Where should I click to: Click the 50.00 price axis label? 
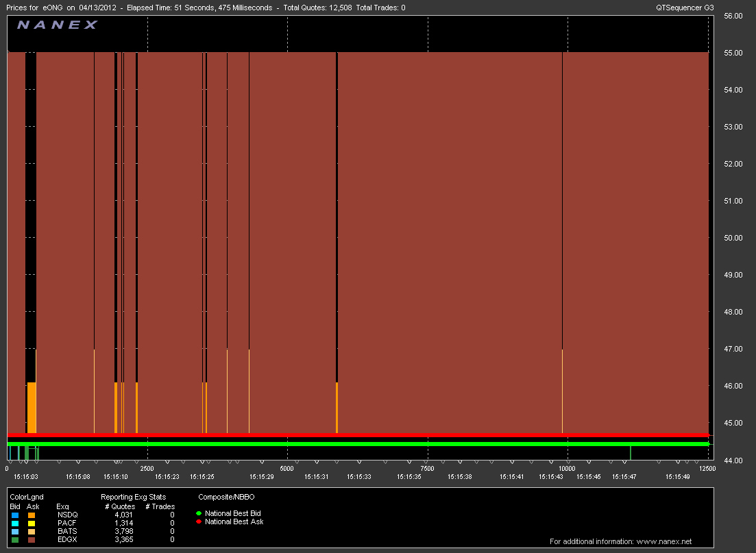[733, 238]
